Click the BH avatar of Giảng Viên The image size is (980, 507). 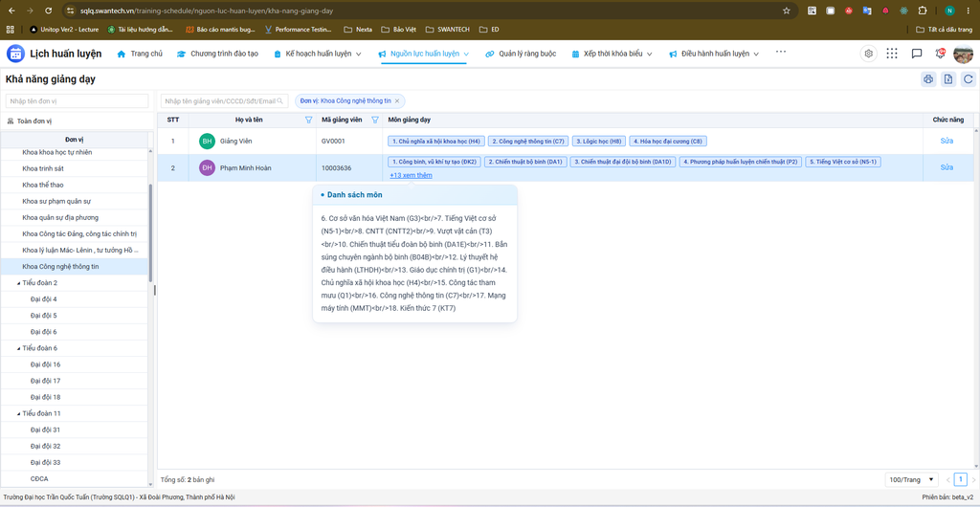click(207, 142)
